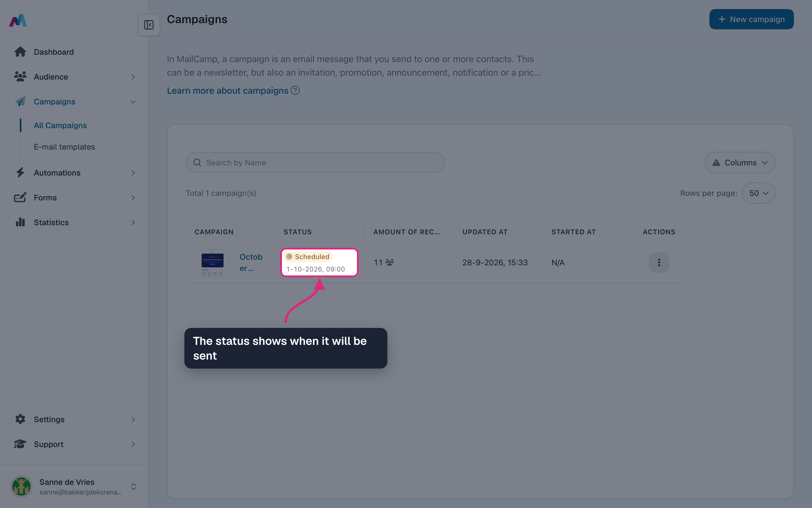Screen dimensions: 812x508
Task: Click the Forms edit icon
Action: 20,198
